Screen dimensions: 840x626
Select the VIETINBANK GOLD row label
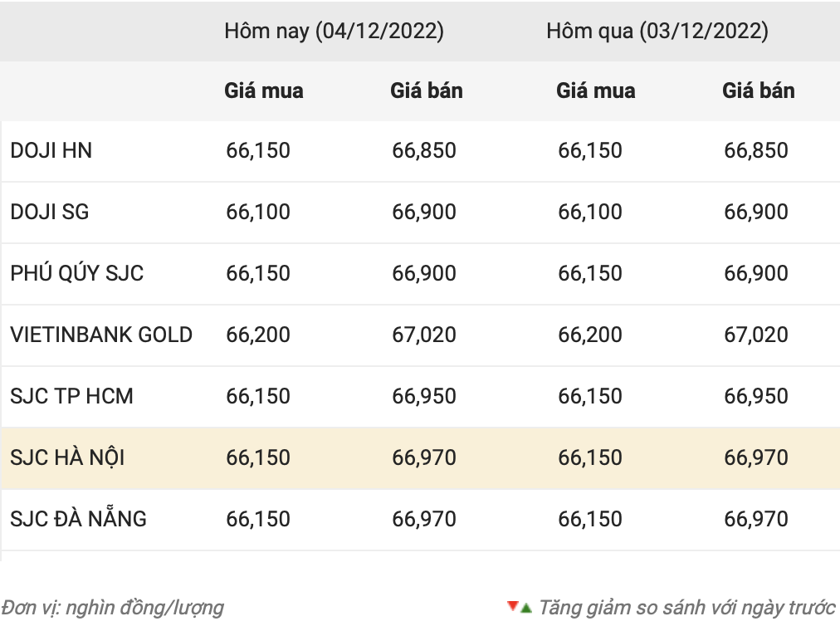(101, 335)
